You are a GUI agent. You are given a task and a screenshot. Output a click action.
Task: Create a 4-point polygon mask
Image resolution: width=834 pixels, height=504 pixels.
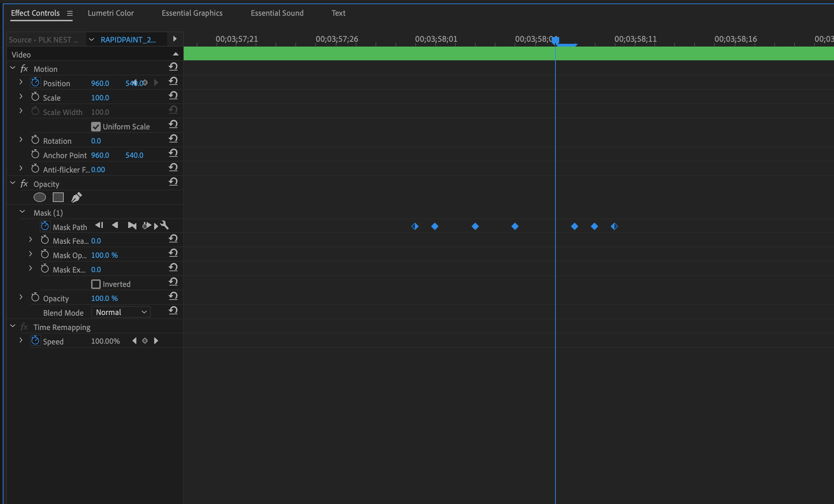tap(58, 197)
